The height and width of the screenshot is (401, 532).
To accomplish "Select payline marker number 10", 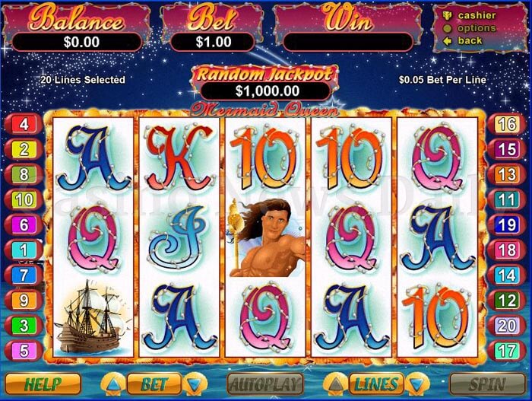I will (24, 199).
